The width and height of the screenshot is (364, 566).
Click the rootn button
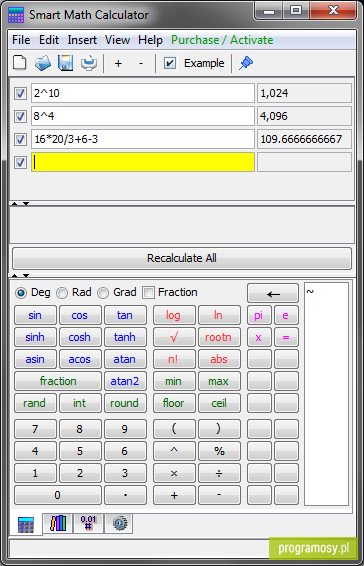pos(219,338)
